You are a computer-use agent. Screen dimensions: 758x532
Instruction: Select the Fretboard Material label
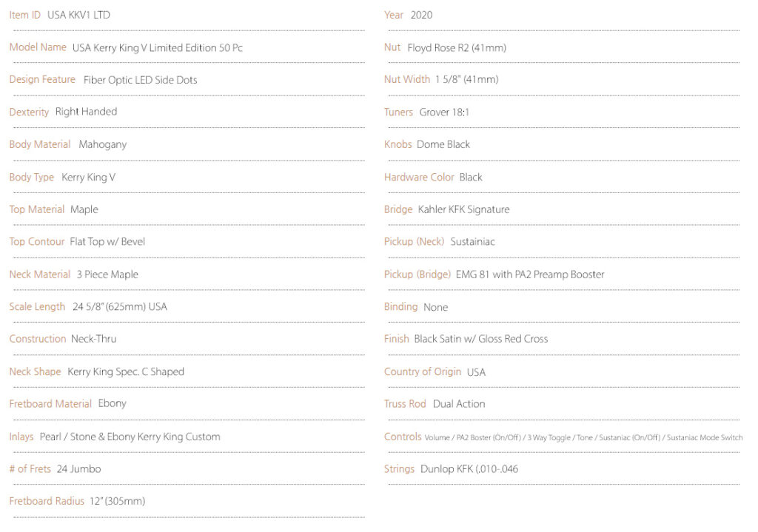coord(50,403)
